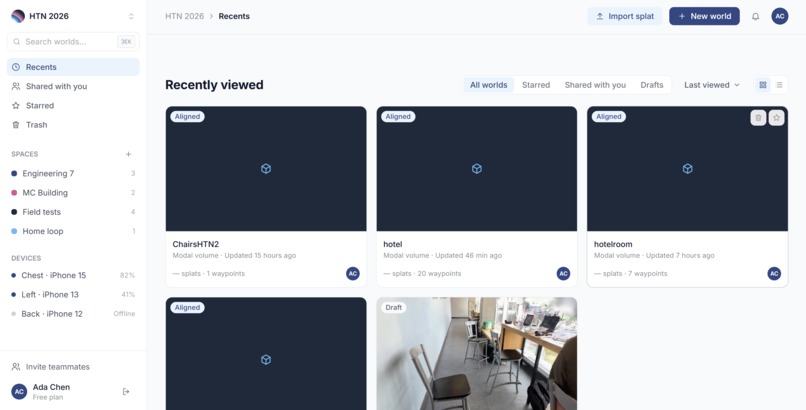Open the MC Building space
Screen dimensions: 806x410
[73, 193]
